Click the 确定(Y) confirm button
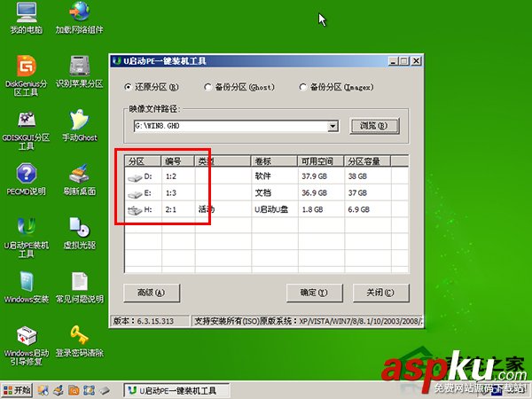The width and height of the screenshot is (532, 399). [314, 293]
